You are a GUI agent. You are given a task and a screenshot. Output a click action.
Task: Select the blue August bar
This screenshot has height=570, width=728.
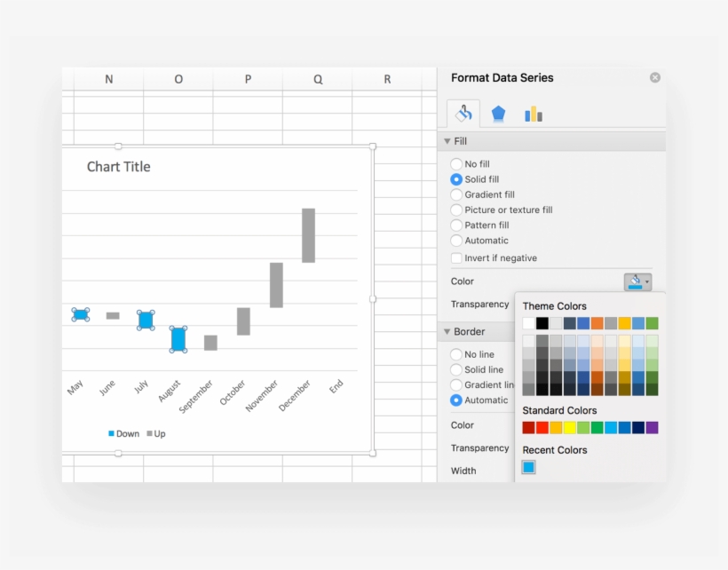coord(178,339)
